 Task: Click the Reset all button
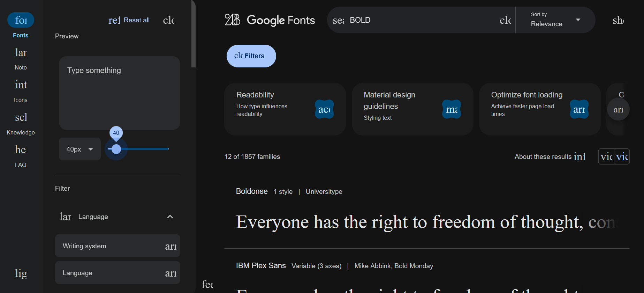click(129, 20)
